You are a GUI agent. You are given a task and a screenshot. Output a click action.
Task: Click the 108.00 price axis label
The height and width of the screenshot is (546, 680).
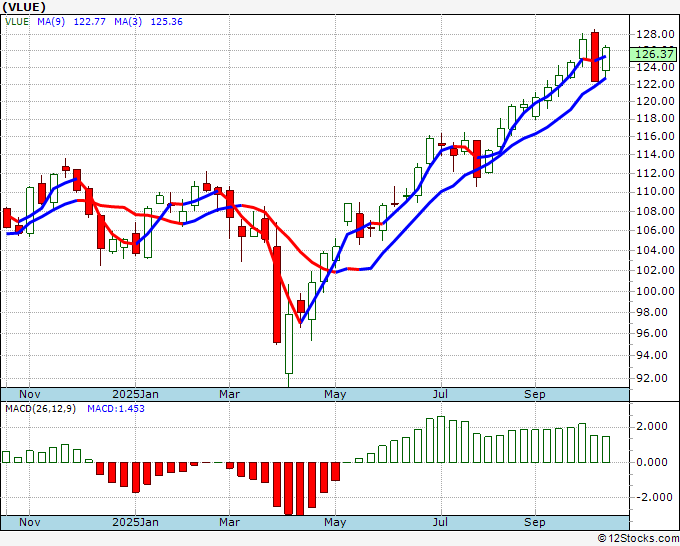(x=655, y=211)
